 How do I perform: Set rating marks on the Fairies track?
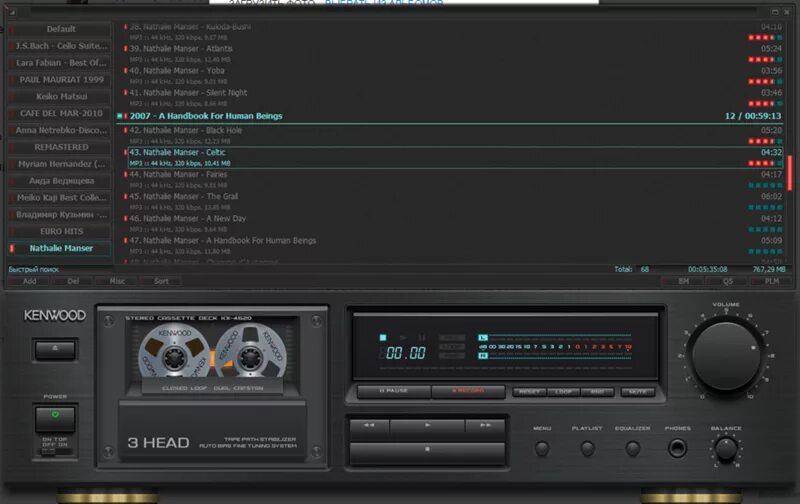pyautogui.click(x=765, y=185)
